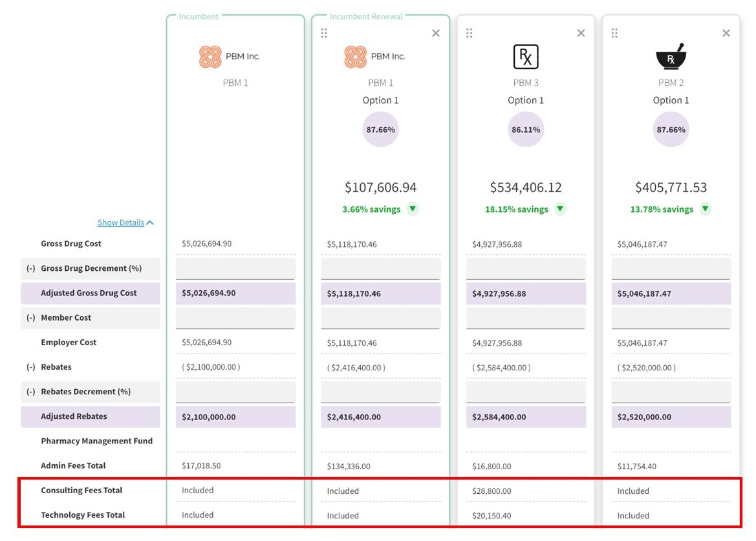Screen dimensions: 756x541
Task: Click the drag handle on the PBM 2 card
Action: point(614,32)
